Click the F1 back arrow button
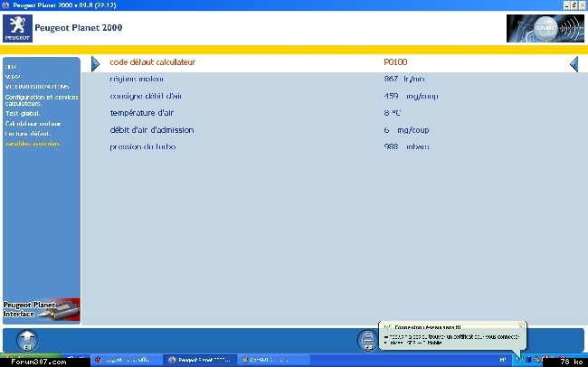The image size is (588, 367). [27, 341]
